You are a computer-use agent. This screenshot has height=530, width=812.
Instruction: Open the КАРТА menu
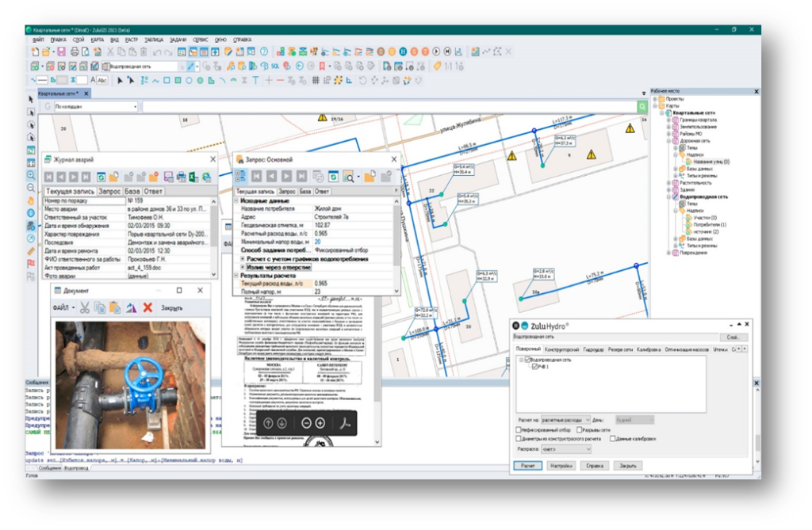(98, 40)
